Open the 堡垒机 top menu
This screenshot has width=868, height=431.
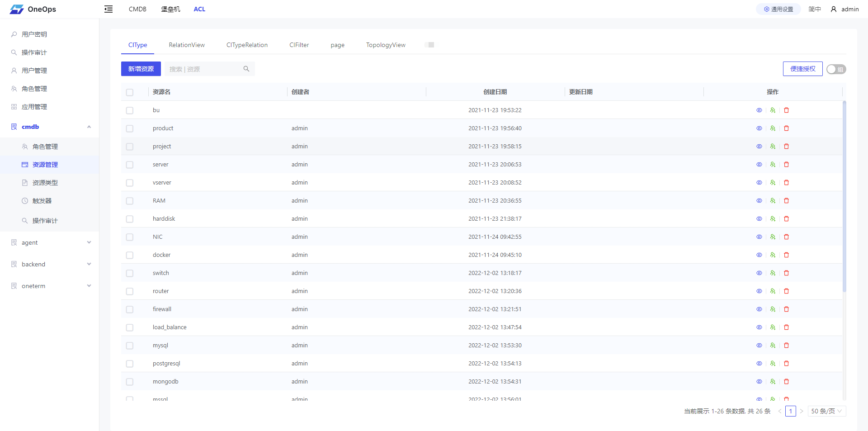(x=170, y=9)
